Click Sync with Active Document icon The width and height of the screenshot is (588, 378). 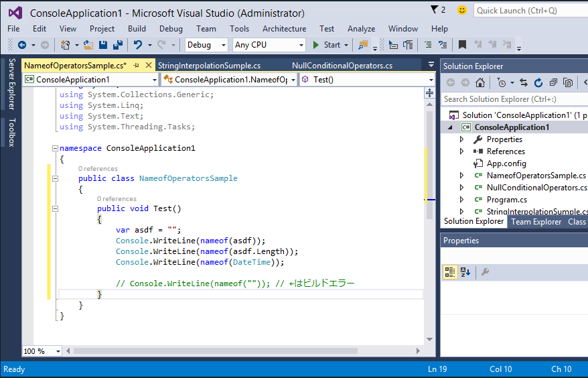click(x=524, y=82)
